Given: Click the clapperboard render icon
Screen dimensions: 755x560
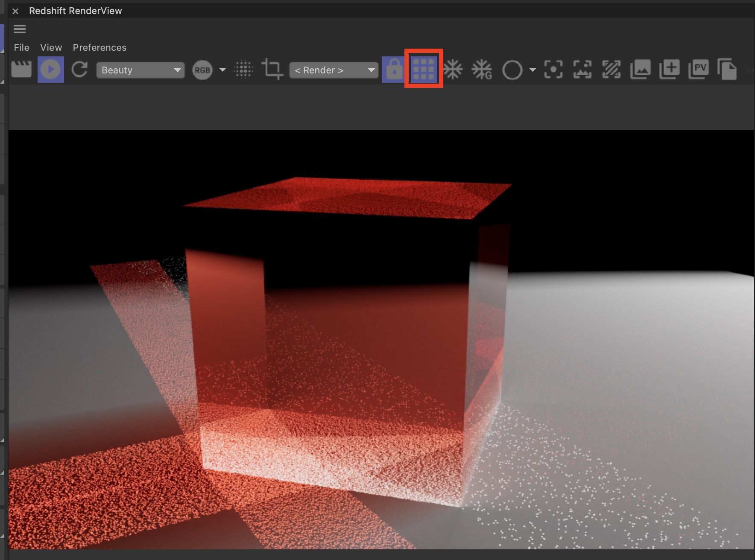Looking at the screenshot, I should tap(21, 70).
